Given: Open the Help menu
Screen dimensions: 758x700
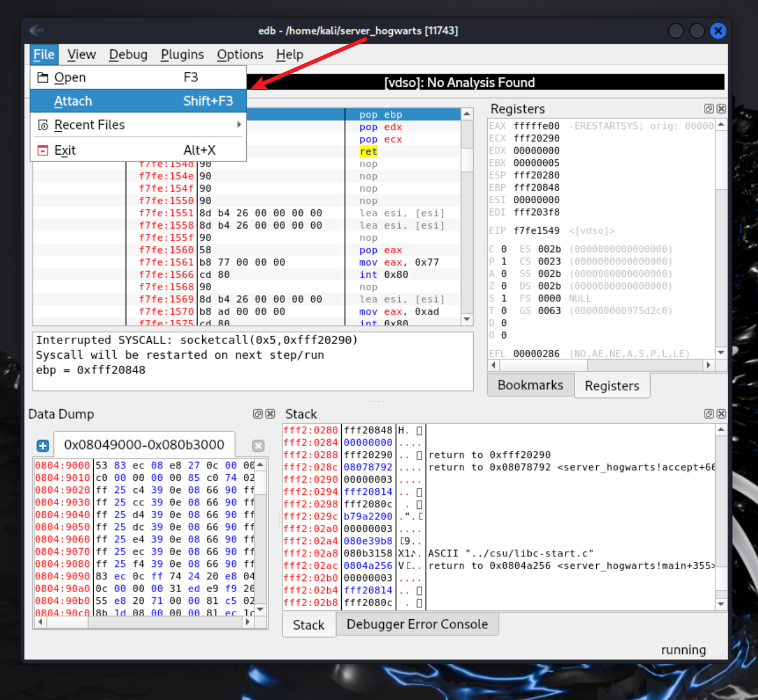Looking at the screenshot, I should (x=290, y=55).
